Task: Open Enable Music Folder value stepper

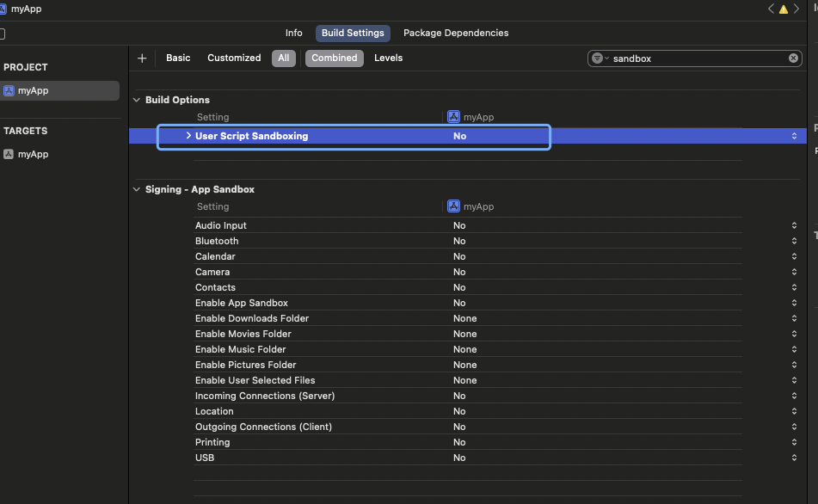Action: (794, 349)
